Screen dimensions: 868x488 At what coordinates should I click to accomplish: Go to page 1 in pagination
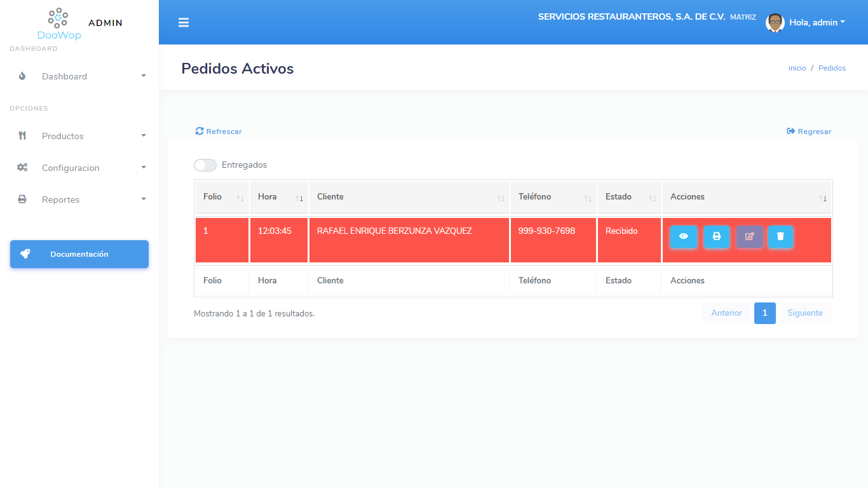[x=765, y=313]
